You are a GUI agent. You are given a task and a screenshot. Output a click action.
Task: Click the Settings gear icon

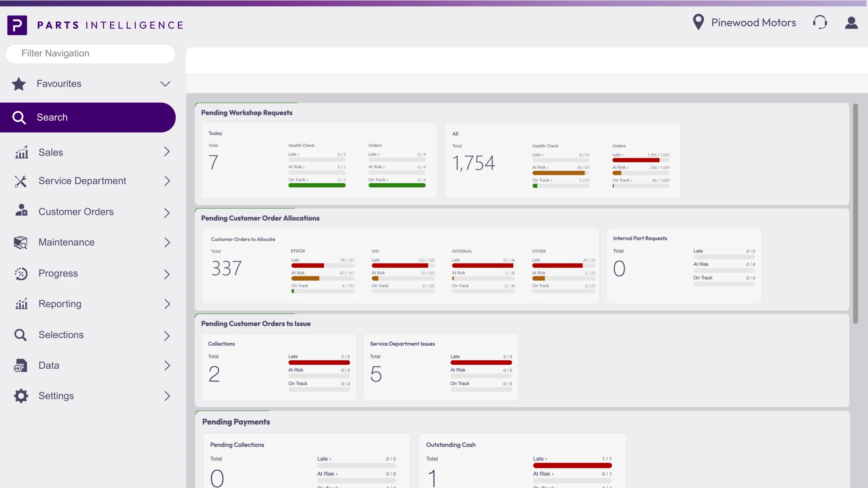21,396
